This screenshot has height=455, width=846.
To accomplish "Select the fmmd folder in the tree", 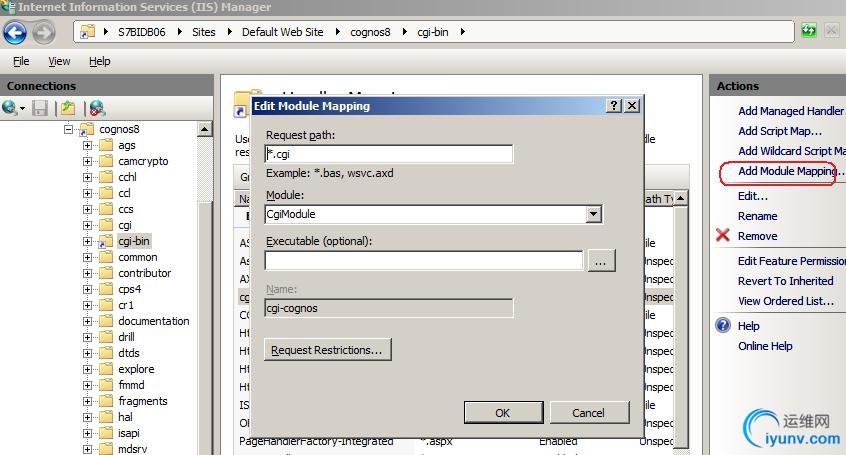I will coord(131,385).
